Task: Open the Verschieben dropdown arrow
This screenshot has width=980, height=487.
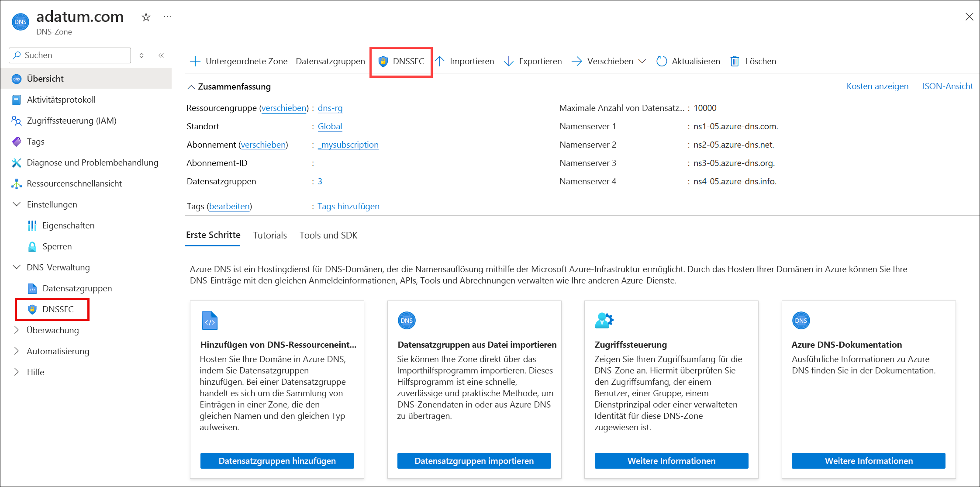Action: click(x=642, y=62)
